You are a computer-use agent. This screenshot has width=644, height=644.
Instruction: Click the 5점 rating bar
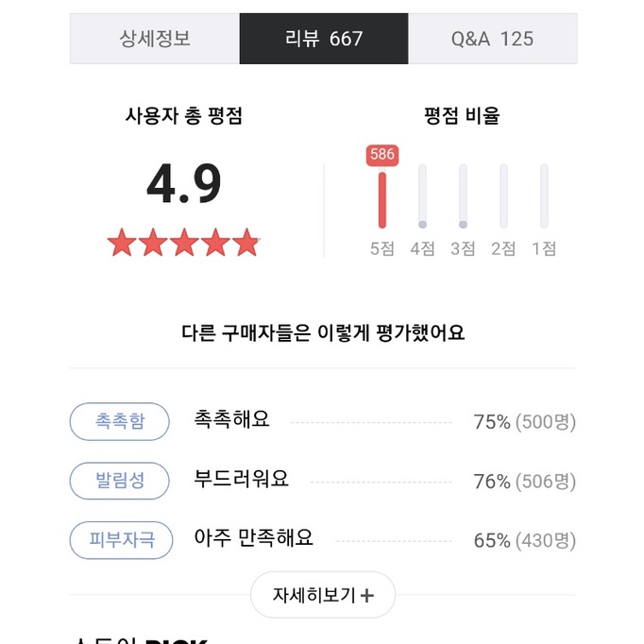(382, 197)
